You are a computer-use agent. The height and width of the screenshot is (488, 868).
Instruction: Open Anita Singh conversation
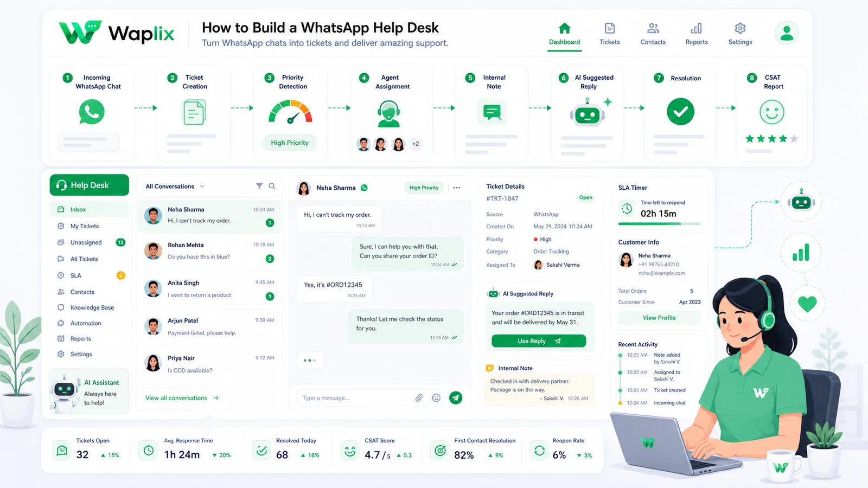(x=209, y=289)
